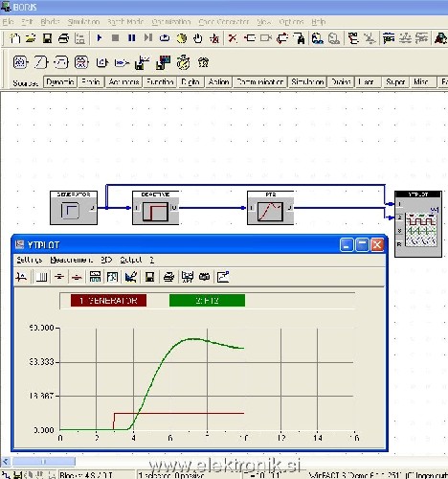Pause simulation with the blue pause button
Image resolution: width=448 pixels, height=479 pixels.
(x=131, y=38)
